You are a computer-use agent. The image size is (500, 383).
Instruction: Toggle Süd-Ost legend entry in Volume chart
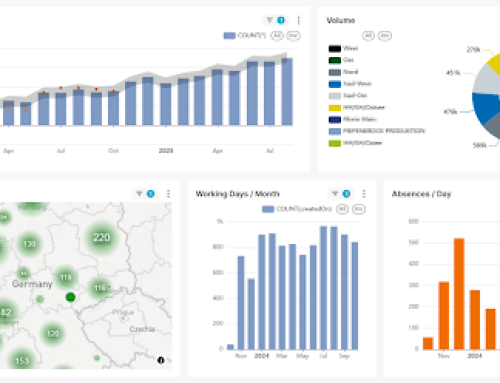[x=348, y=96]
